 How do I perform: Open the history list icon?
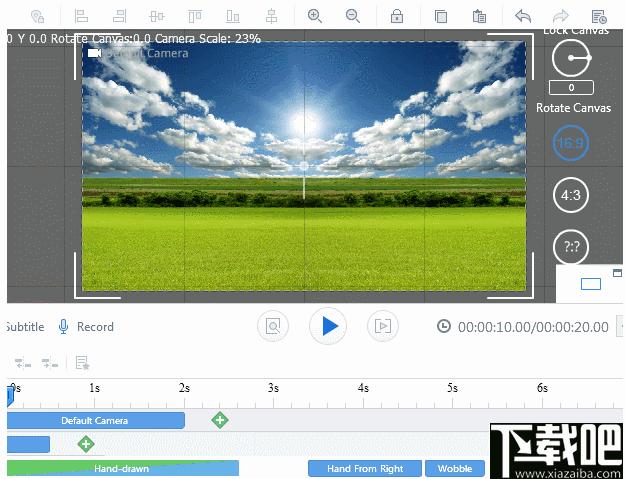click(x=599, y=17)
